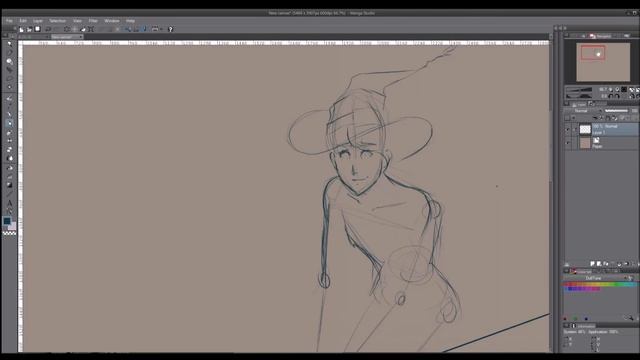This screenshot has width=640, height=360.
Task: Switch to the Layer tab
Action: (578, 104)
